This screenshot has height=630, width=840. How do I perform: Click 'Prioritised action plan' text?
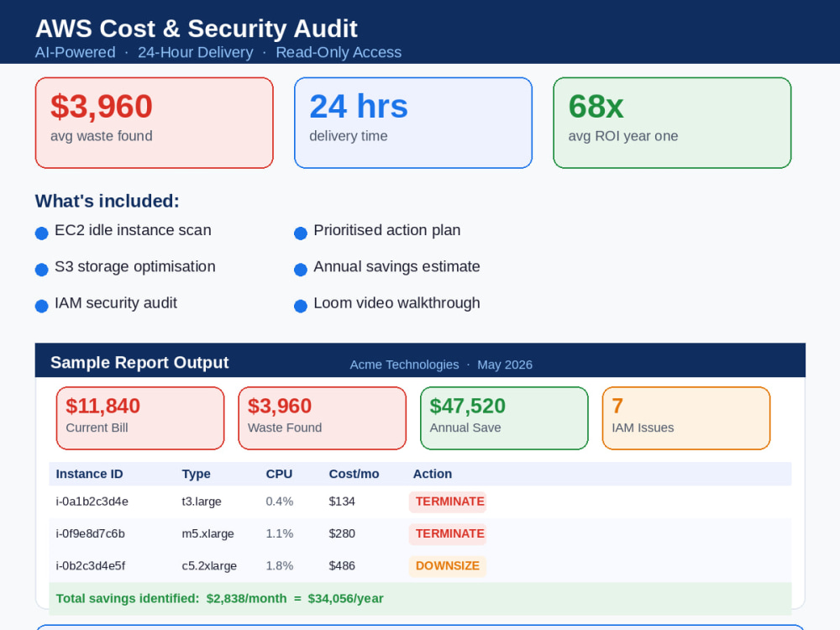tap(386, 230)
